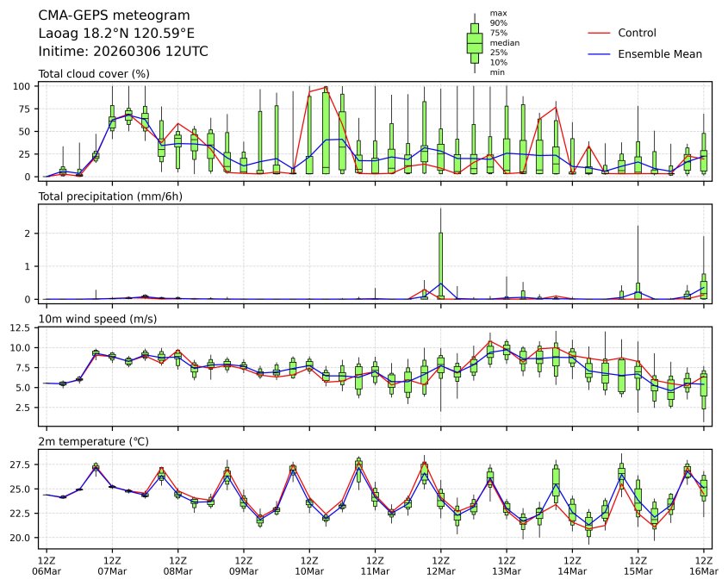The height and width of the screenshot is (586, 728).
Task: Click the 100 tick on cloud cover axis
Action: coord(25,86)
